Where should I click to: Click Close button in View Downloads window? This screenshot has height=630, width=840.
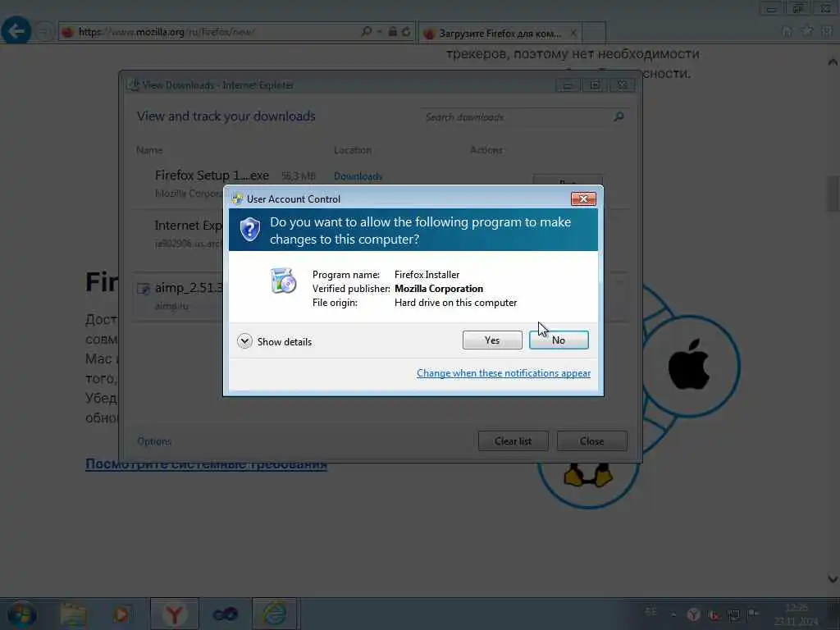coord(591,441)
